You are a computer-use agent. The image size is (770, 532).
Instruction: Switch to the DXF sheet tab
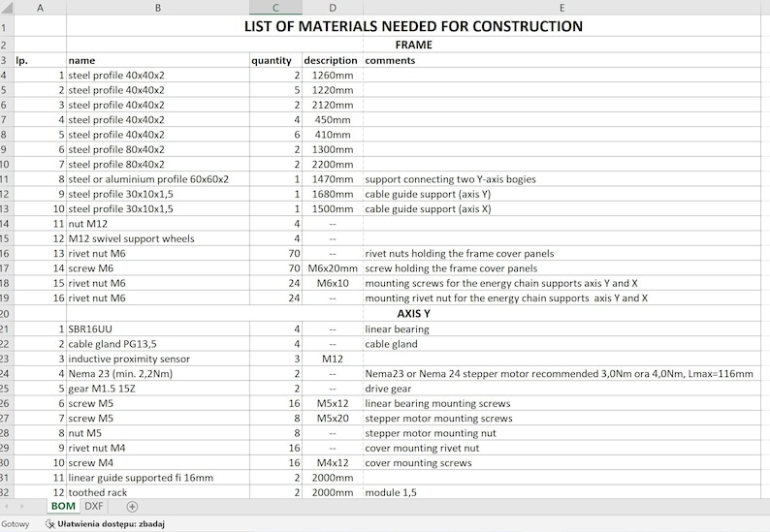tap(94, 506)
